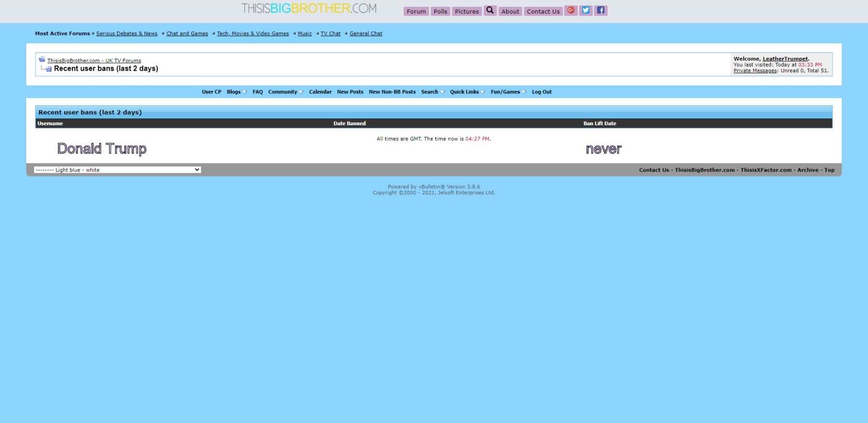Open the Quick Links dropdown
Image resolution: width=868 pixels, height=423 pixels.
pos(467,92)
